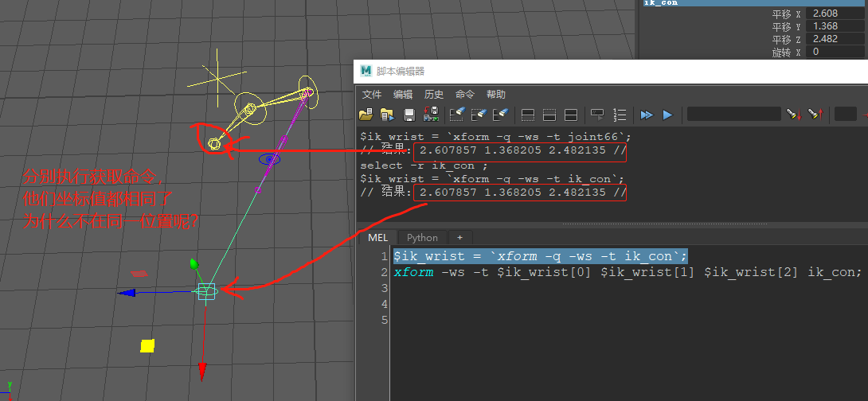The height and width of the screenshot is (401, 868).
Task: Click line 1 code in MEL input
Action: coord(540,256)
